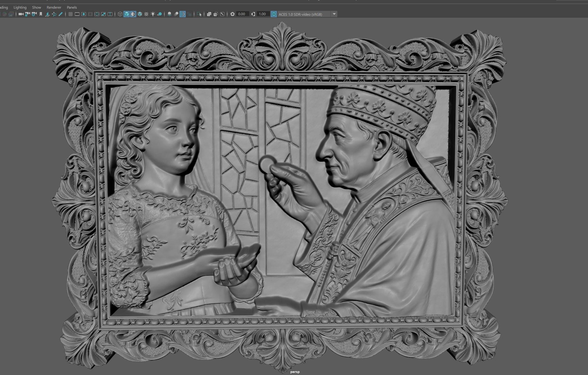Toggle the Safe Action icon

coord(104,14)
